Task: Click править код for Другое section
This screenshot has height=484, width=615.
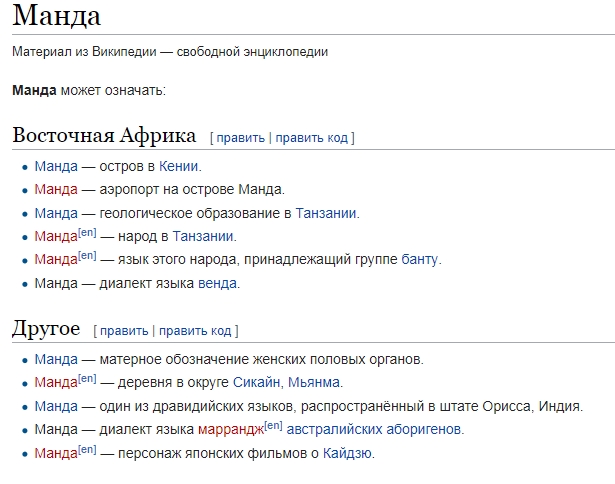Action: tap(195, 331)
